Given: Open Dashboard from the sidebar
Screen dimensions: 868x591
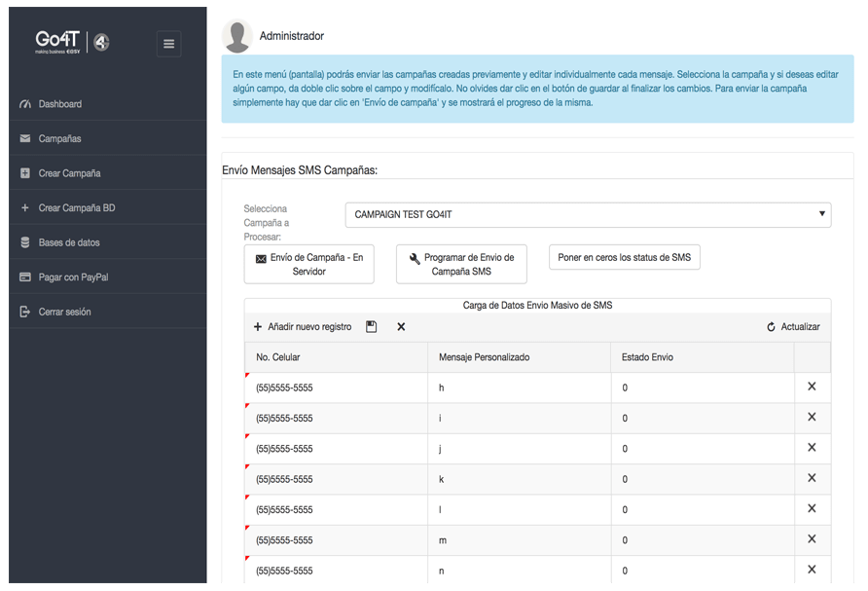Looking at the screenshot, I should coord(59,104).
